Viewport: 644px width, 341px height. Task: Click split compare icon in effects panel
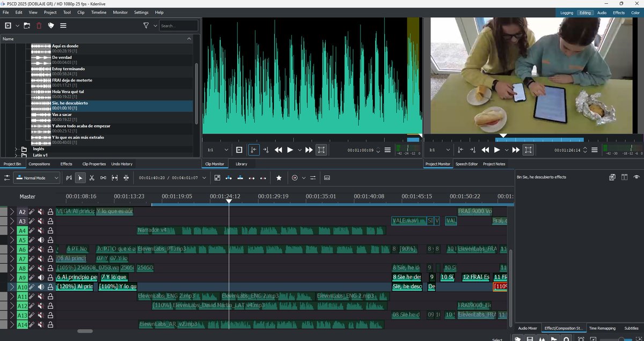pos(624,177)
